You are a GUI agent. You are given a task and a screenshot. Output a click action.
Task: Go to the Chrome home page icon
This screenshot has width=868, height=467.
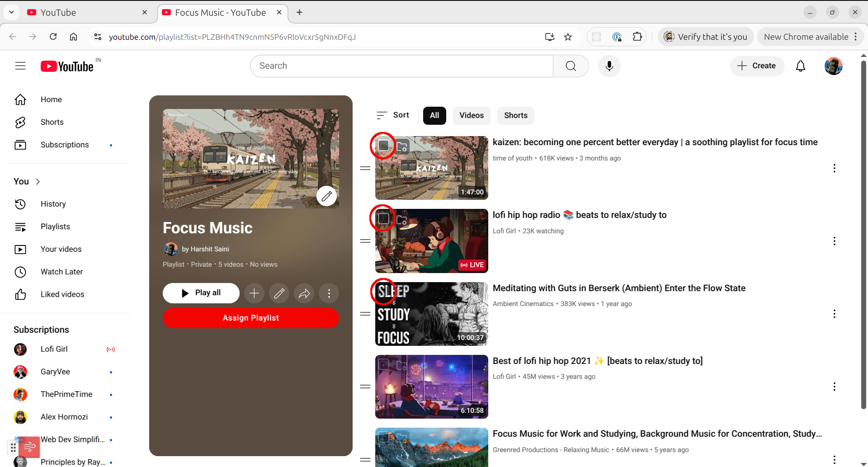pyautogui.click(x=73, y=37)
